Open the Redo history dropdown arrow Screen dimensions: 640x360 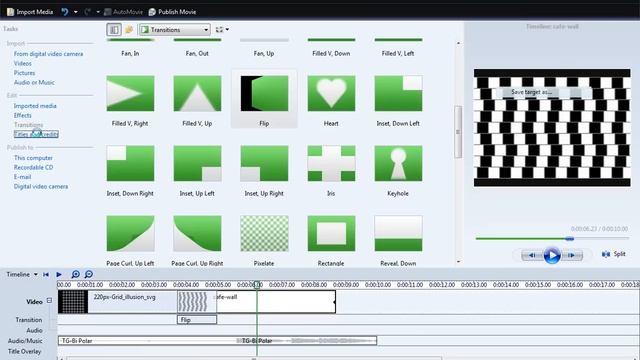pyautogui.click(x=98, y=12)
